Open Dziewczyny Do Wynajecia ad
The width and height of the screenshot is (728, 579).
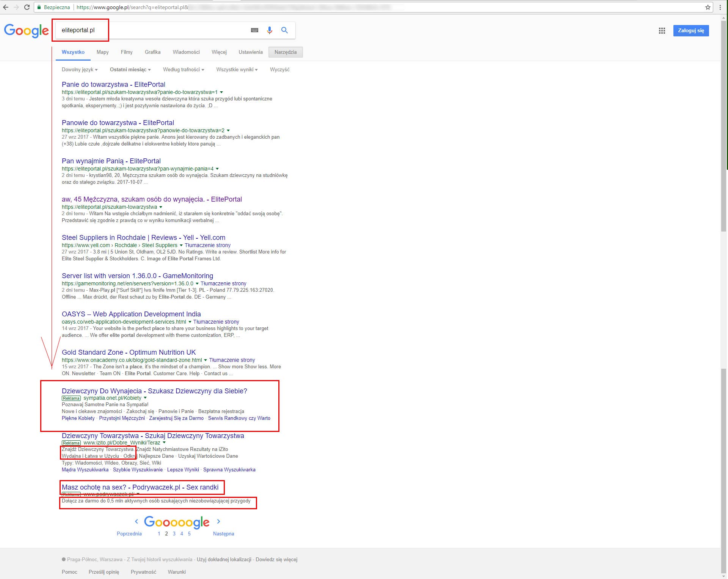154,391
